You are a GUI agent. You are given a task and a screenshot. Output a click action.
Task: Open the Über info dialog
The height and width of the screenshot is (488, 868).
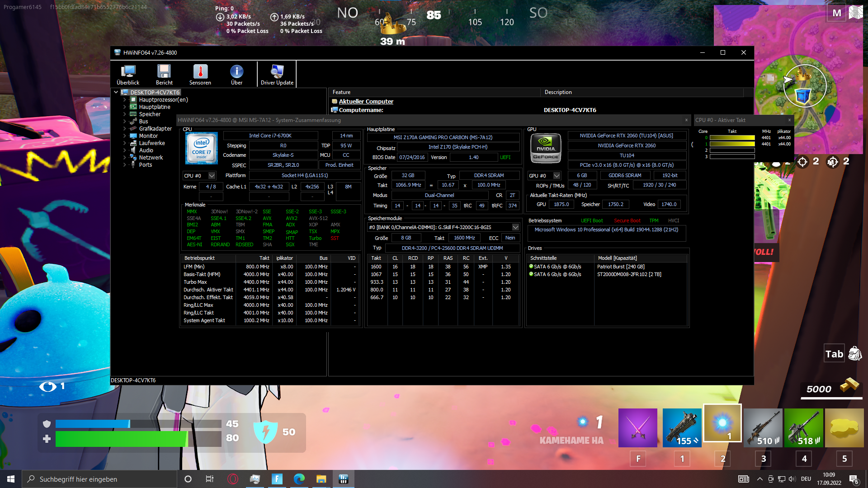click(x=236, y=75)
